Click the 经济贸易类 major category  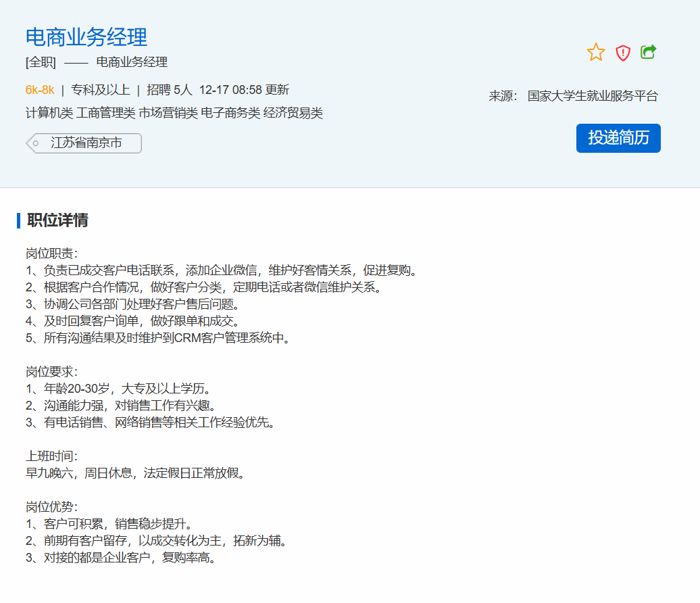tap(293, 113)
